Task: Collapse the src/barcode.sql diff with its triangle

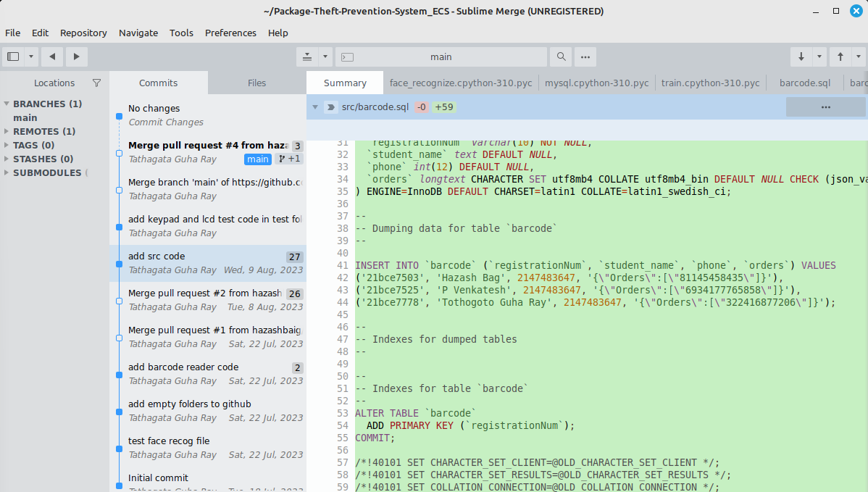Action: (x=315, y=107)
